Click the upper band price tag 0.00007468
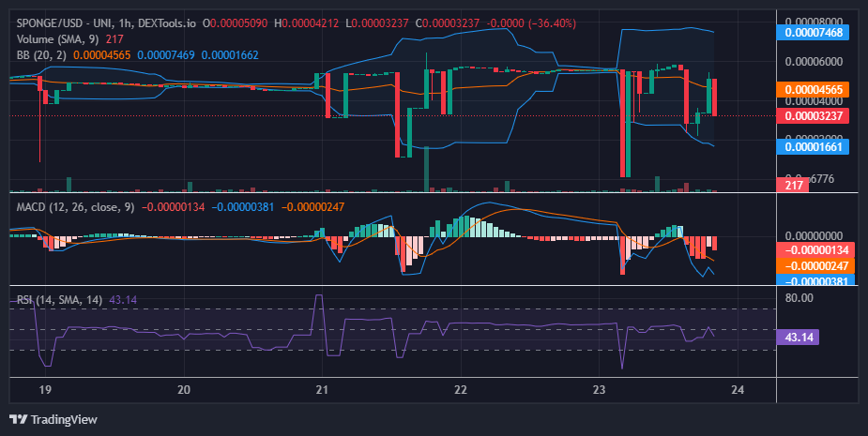 [814, 33]
